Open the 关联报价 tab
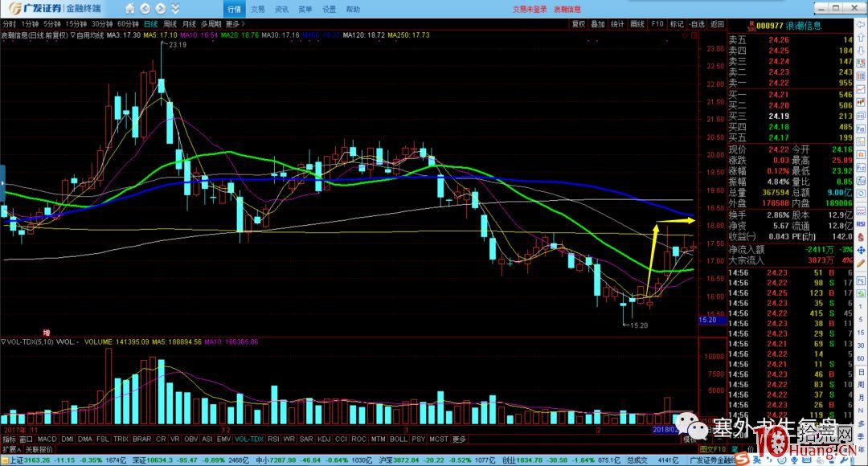Viewport: 868px width, 466px height. click(x=39, y=449)
